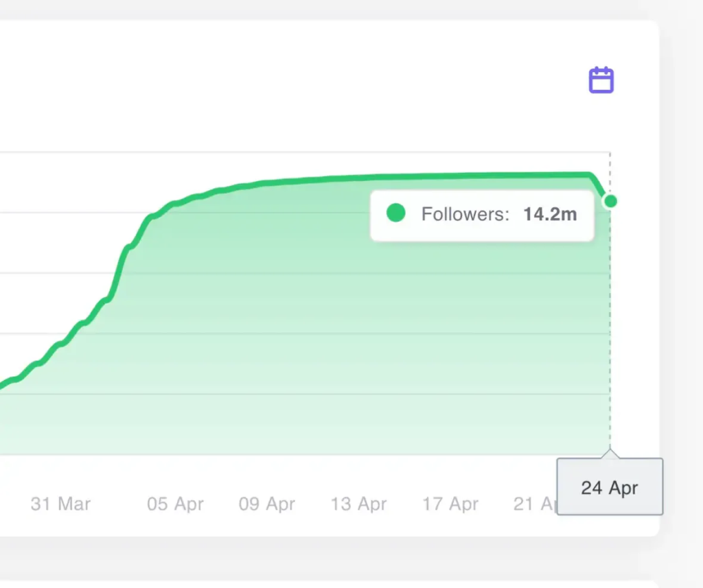Click the 09 Apr axis label
This screenshot has width=703, height=588.
click(x=267, y=504)
